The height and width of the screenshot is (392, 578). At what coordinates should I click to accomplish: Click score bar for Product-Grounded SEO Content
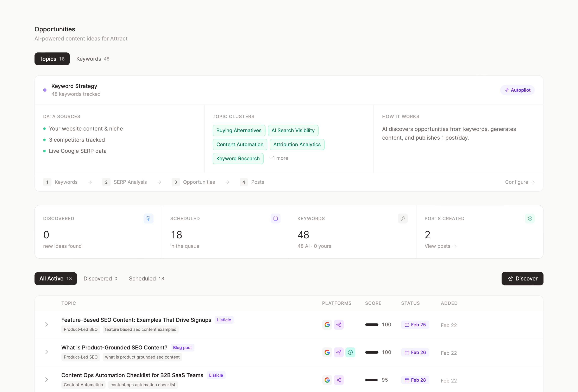(x=372, y=352)
